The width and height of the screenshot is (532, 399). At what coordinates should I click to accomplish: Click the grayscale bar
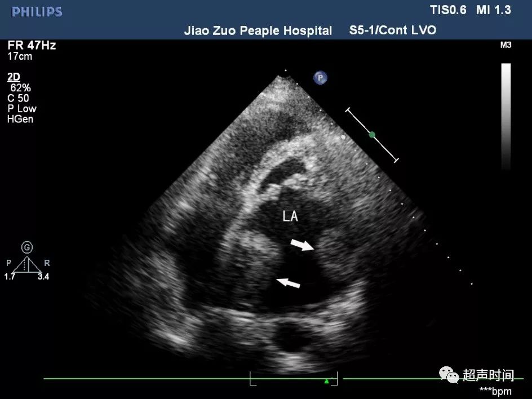[x=506, y=116]
